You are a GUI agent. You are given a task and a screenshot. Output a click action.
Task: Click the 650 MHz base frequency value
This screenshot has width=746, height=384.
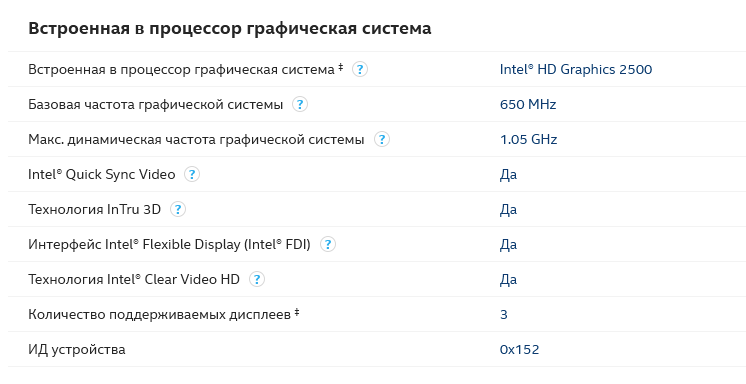pos(528,104)
